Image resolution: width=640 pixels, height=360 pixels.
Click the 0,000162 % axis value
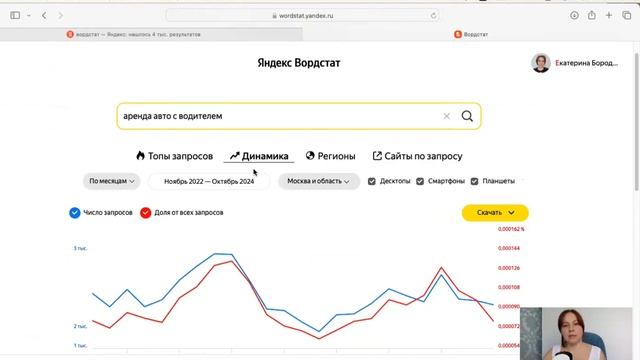(511, 229)
